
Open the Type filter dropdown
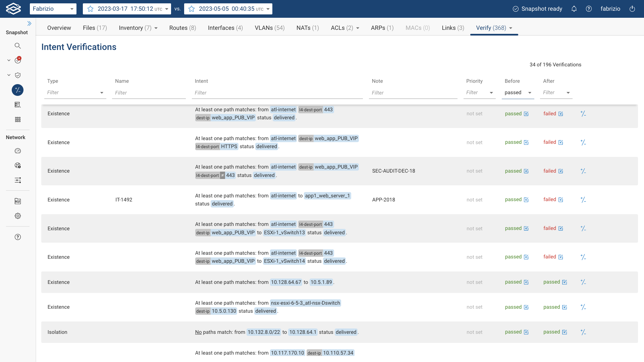75,93
